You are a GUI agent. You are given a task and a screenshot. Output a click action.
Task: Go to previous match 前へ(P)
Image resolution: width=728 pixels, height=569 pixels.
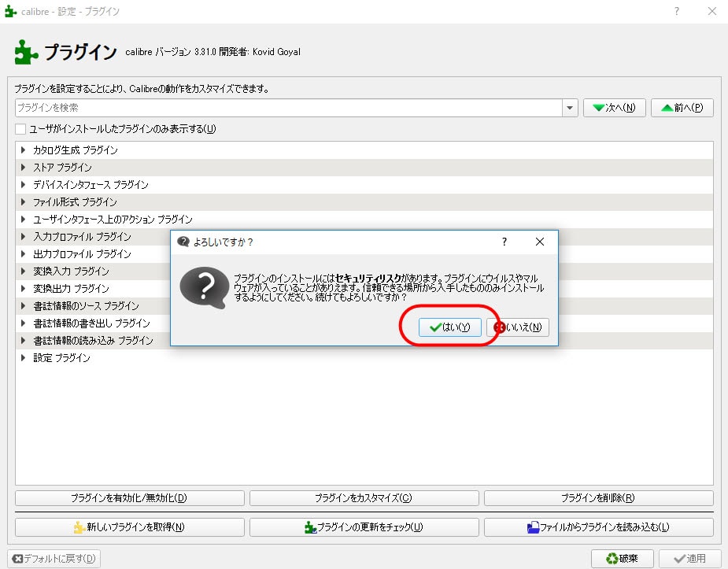[x=682, y=108]
